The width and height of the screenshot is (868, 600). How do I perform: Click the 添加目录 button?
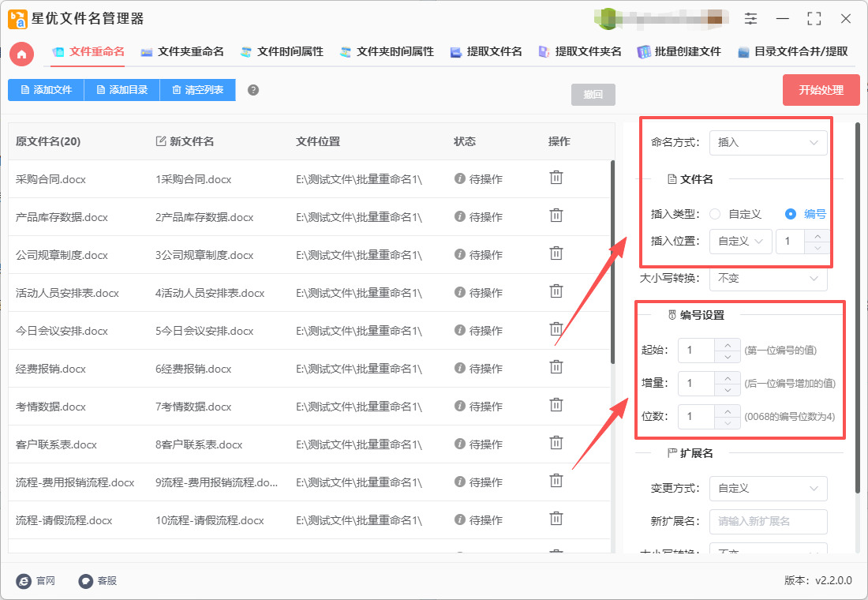click(122, 90)
